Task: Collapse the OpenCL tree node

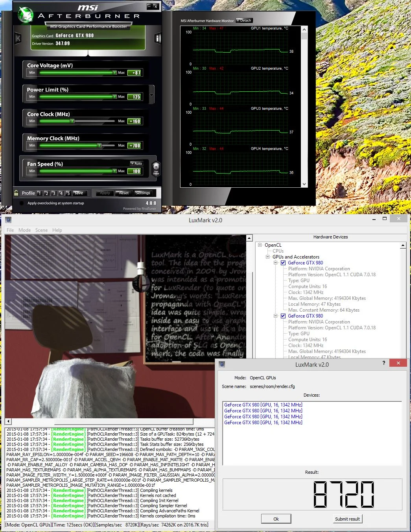Action: tap(260, 245)
